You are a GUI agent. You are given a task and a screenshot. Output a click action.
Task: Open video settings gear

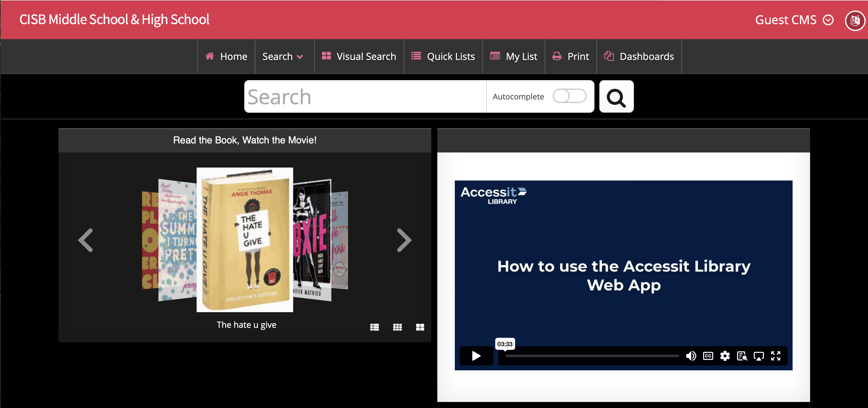point(725,356)
